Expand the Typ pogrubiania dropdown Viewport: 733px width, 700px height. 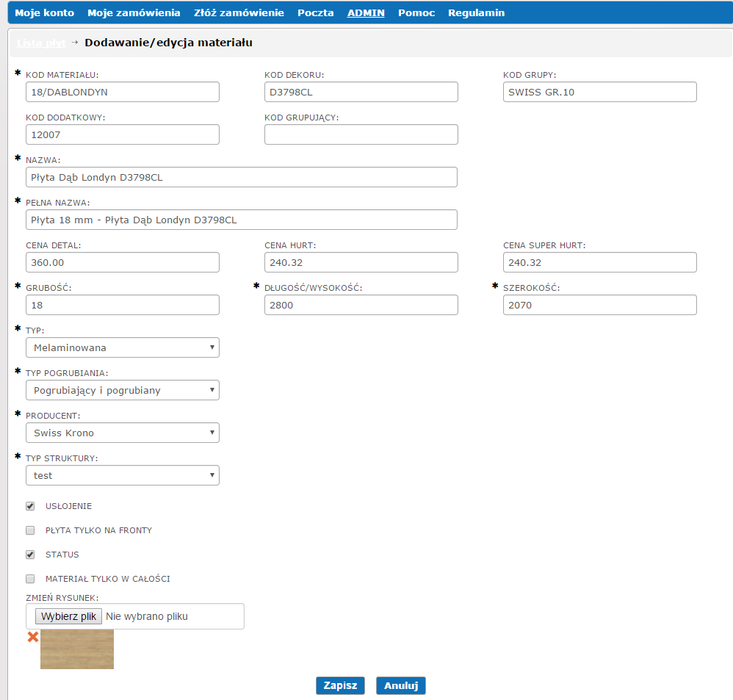coord(123,390)
